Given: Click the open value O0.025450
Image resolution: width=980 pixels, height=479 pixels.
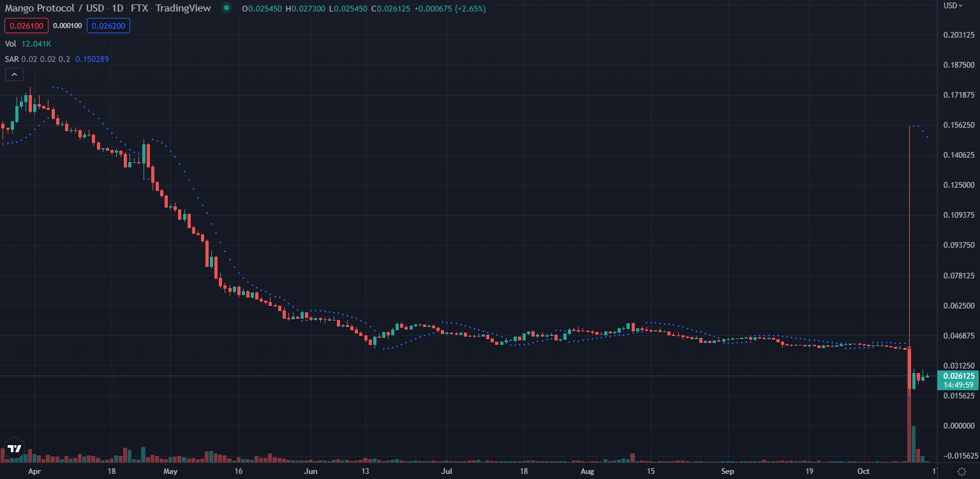Looking at the screenshot, I should tap(262, 9).
